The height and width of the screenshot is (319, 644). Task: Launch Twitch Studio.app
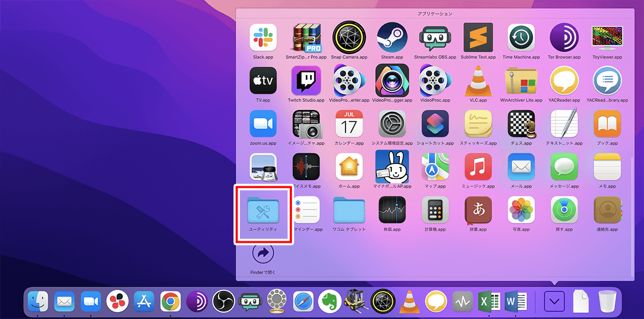pos(306,81)
